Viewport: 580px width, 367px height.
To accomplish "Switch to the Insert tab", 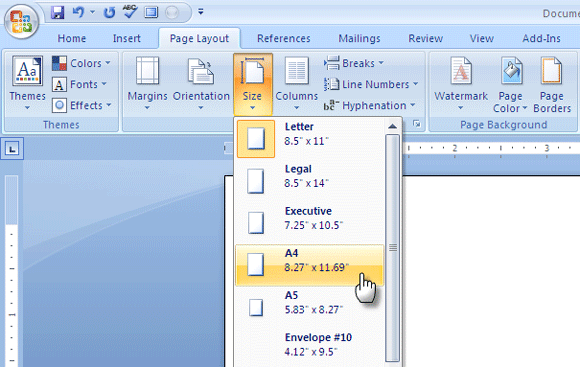I will pyautogui.click(x=127, y=38).
